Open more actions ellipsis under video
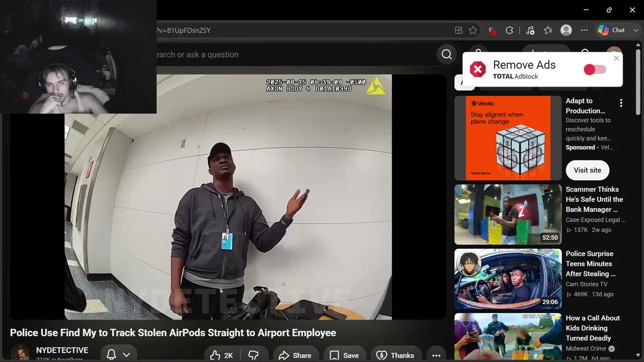This screenshot has height=362, width=644. pyautogui.click(x=436, y=355)
